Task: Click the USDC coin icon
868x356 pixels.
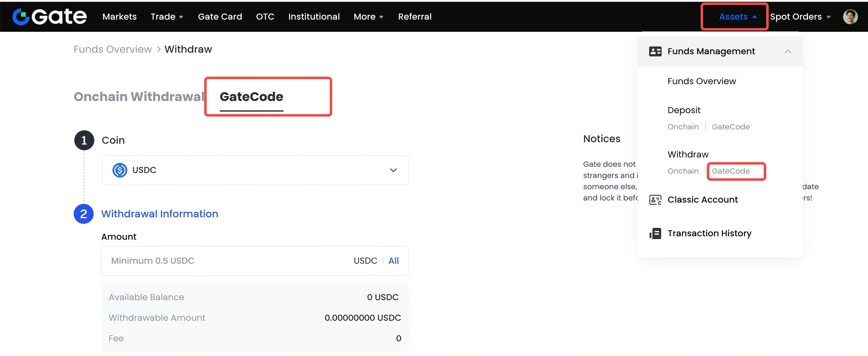Action: [120, 170]
